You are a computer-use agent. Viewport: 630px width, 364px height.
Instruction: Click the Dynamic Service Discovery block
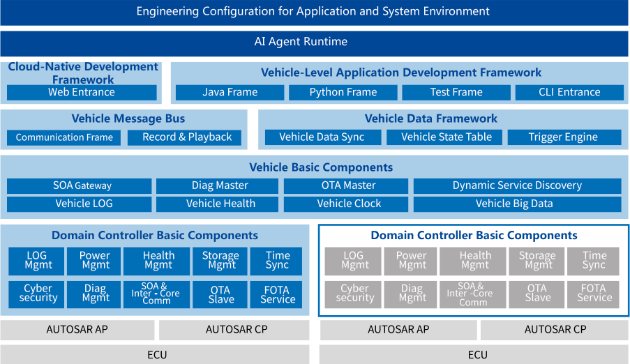tap(518, 186)
